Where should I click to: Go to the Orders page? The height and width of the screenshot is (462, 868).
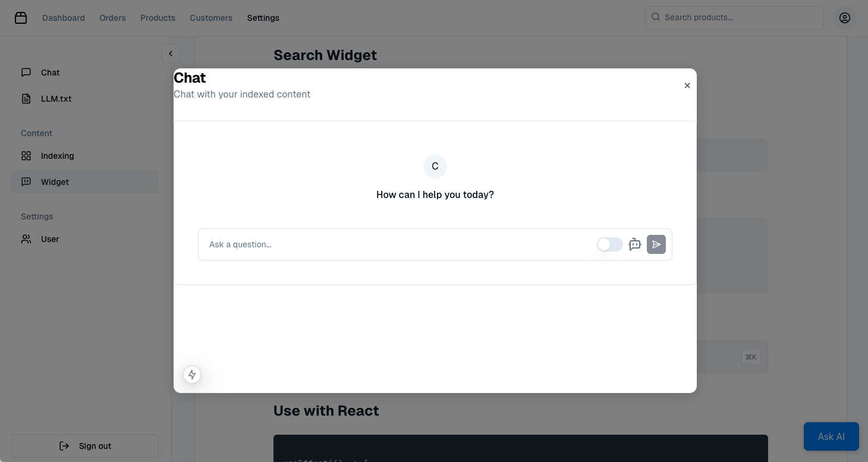(112, 18)
